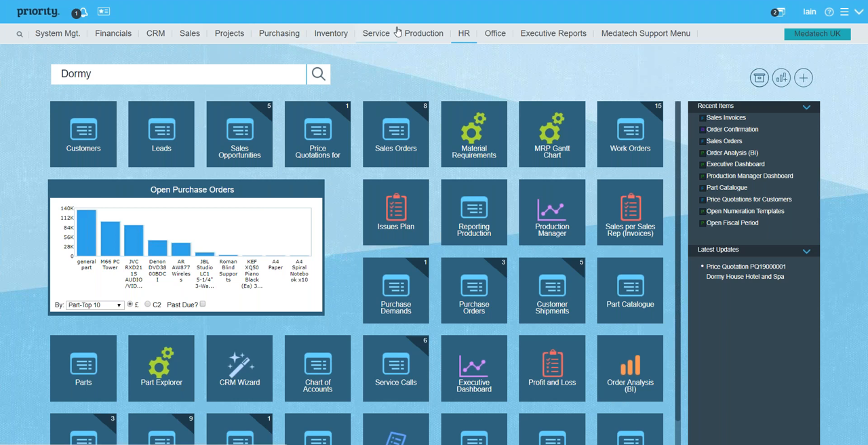This screenshot has height=445, width=868.
Task: Open the Customer Shipments tile
Action: tap(552, 290)
